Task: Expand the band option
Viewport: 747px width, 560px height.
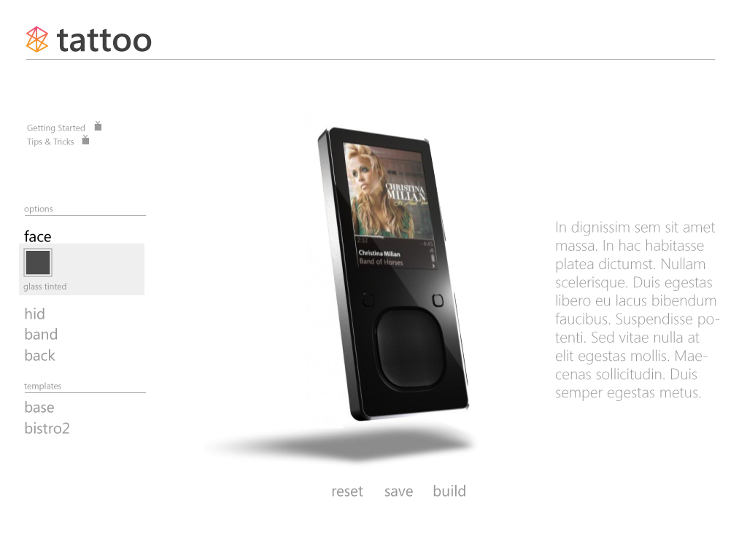Action: [x=41, y=334]
